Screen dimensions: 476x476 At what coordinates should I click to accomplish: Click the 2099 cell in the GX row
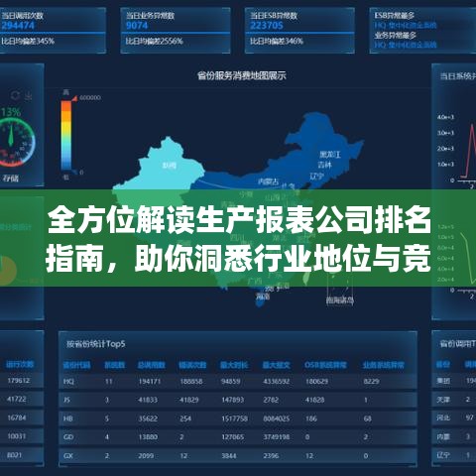146,456
